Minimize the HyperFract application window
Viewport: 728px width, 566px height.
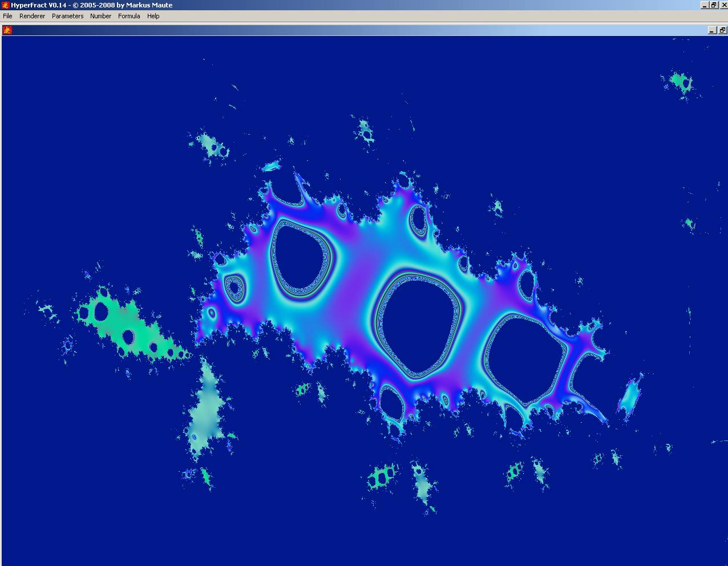pos(704,5)
